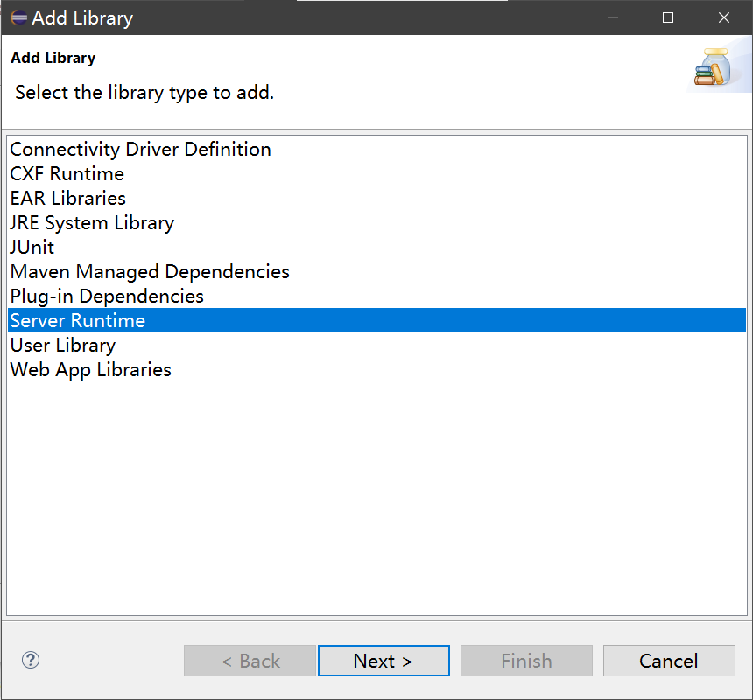Click the library books jar banner icon

point(712,70)
